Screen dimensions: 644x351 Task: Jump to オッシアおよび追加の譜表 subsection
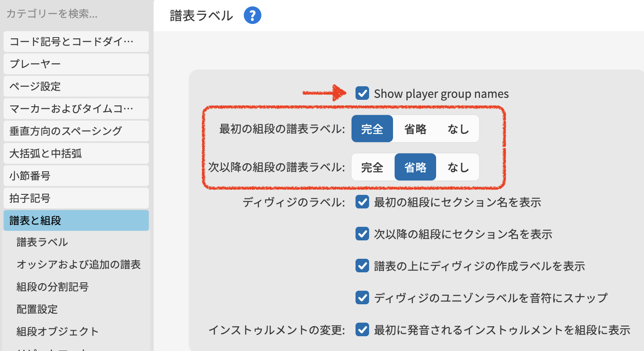79,264
